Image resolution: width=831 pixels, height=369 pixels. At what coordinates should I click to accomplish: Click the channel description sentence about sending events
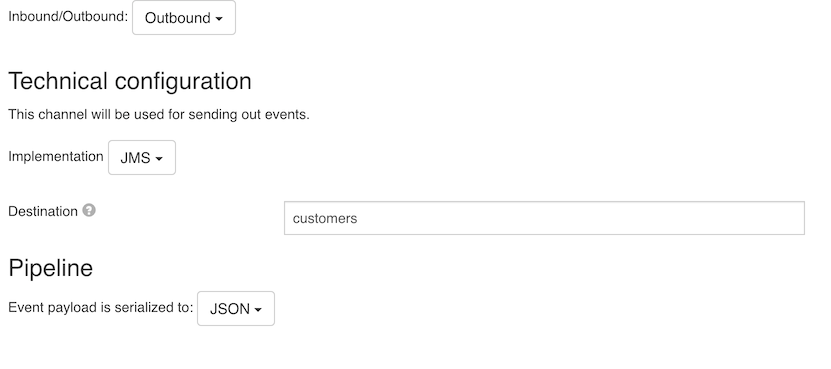click(158, 115)
